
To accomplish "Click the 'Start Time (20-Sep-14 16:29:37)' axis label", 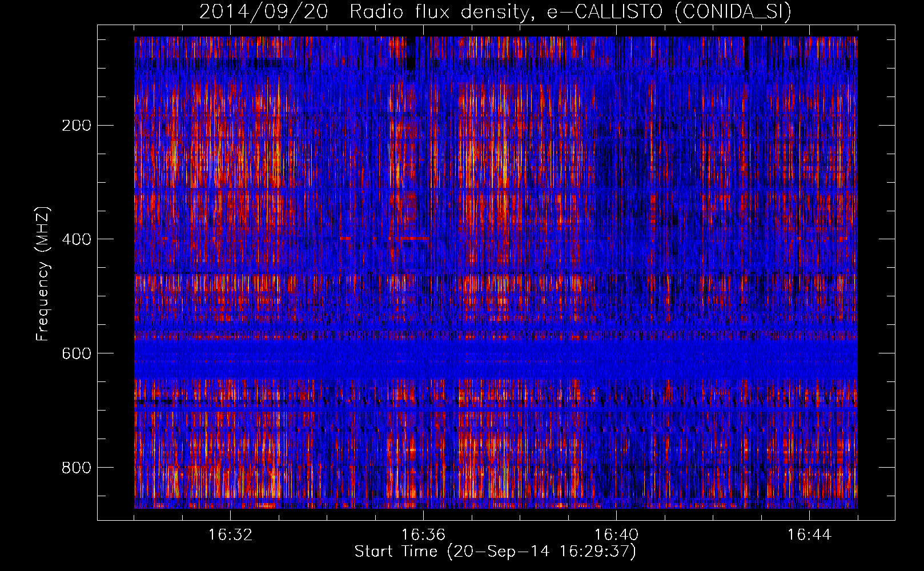I will pyautogui.click(x=495, y=552).
